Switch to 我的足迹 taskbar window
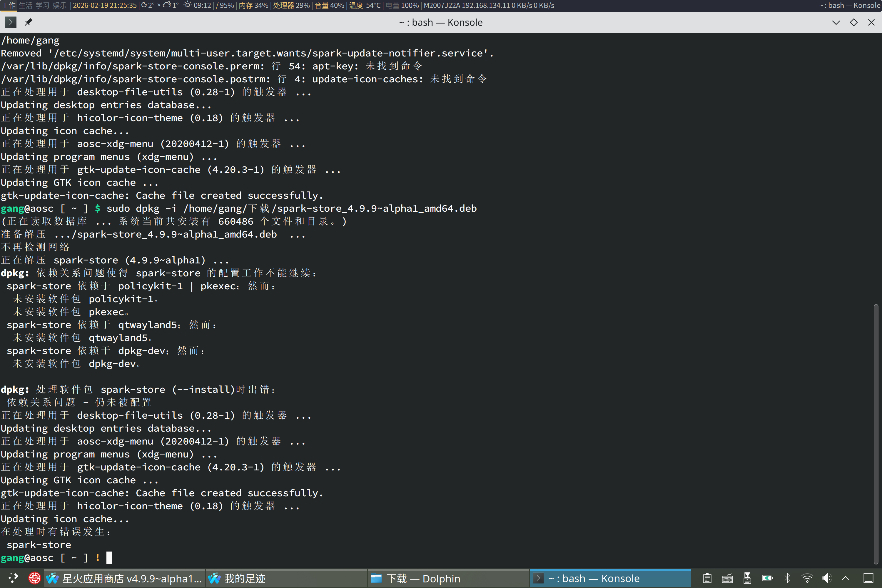 286,578
